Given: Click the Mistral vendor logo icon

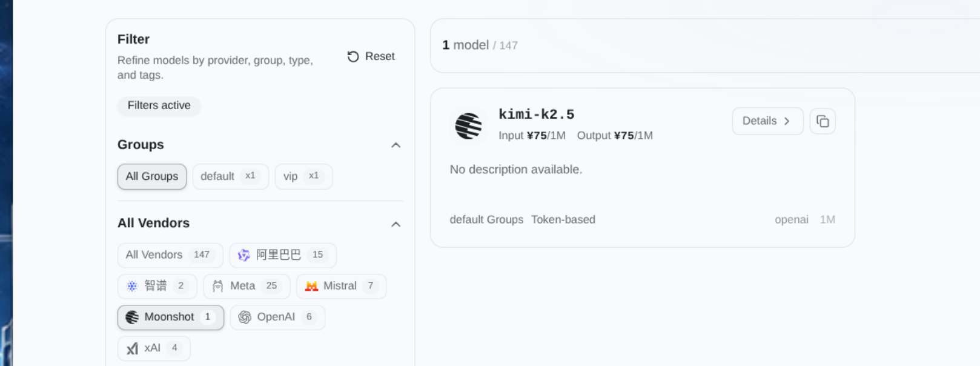Looking at the screenshot, I should tap(311, 286).
